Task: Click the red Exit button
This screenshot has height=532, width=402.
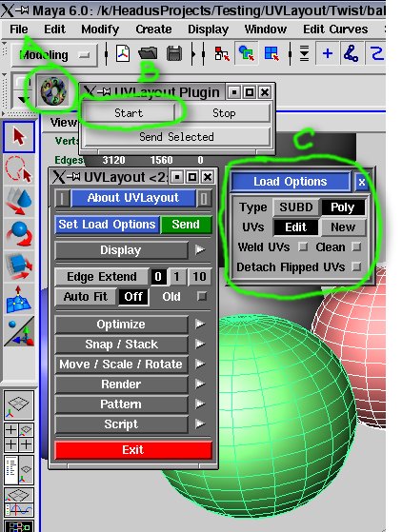Action: coord(133,450)
